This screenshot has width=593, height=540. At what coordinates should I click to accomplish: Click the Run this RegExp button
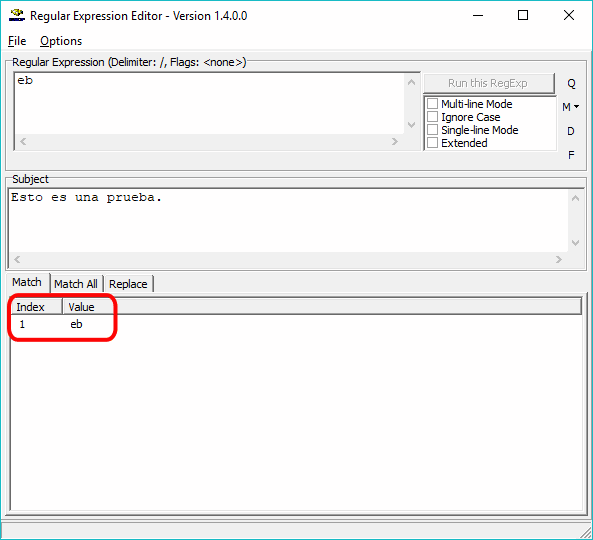click(489, 83)
